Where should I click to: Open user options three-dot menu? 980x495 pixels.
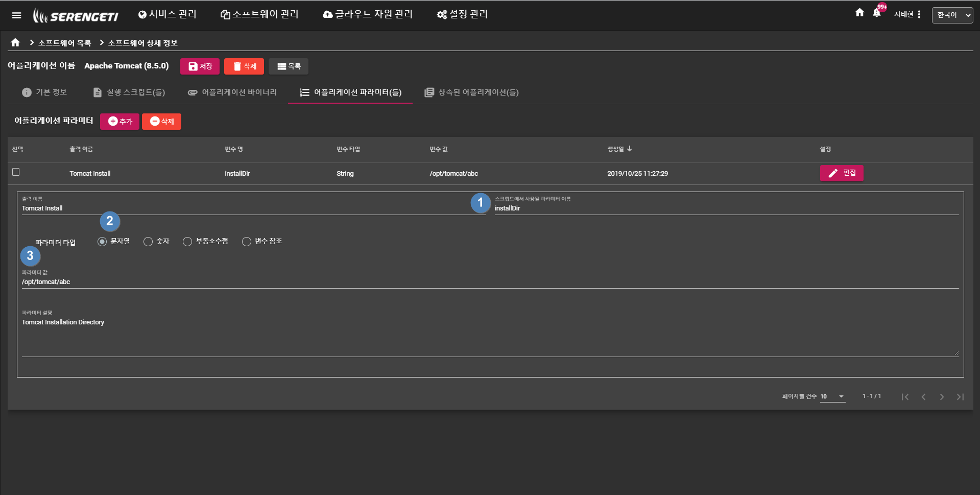919,15
